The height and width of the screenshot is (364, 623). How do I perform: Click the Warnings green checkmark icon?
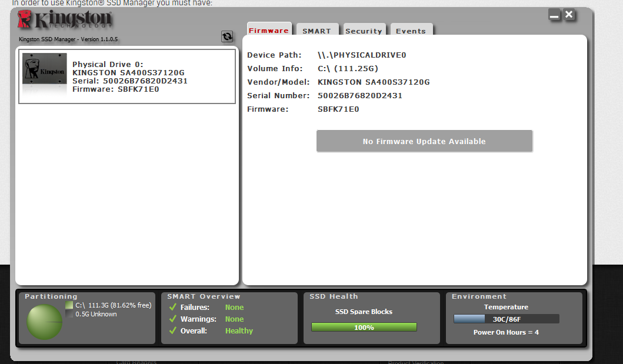tap(173, 319)
